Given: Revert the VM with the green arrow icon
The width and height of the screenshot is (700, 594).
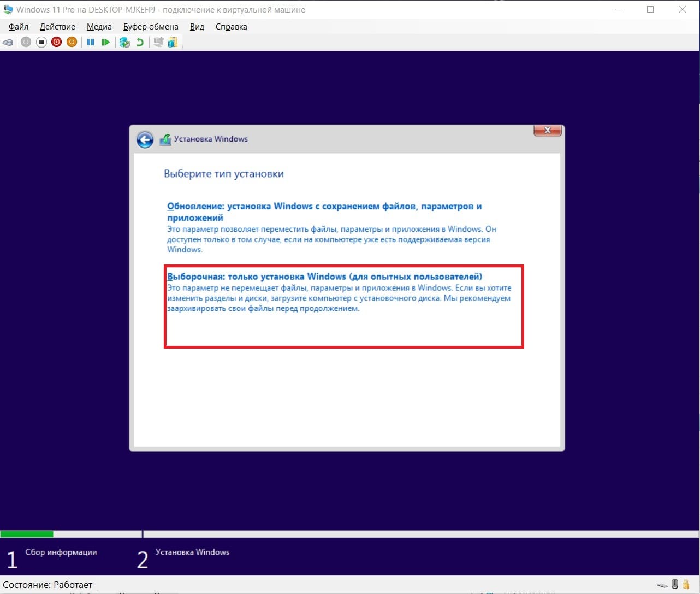Looking at the screenshot, I should pyautogui.click(x=140, y=42).
